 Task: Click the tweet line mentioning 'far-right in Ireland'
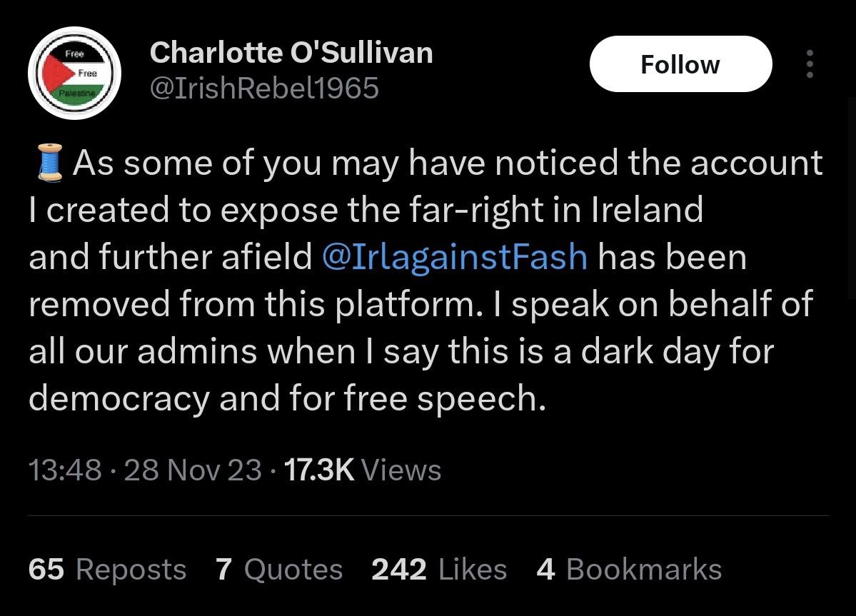[366, 210]
